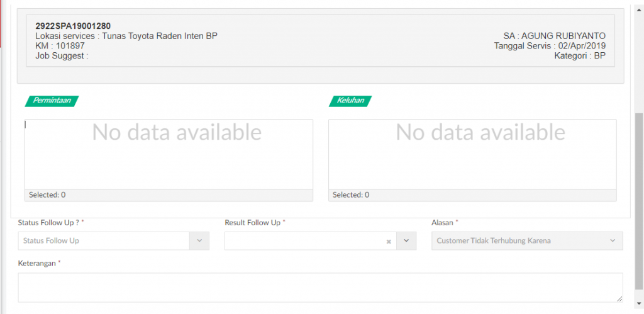
Task: Click the Status Follow Up placeholder text
Action: [52, 241]
